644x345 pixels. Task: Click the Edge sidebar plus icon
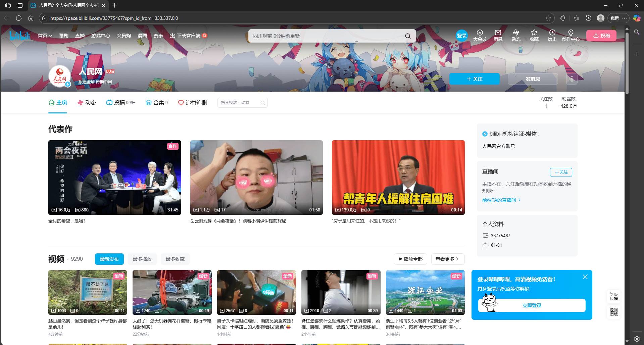[637, 54]
